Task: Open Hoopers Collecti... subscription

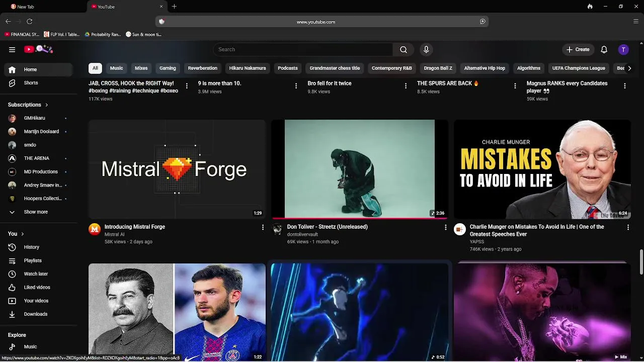Action: pos(38,199)
